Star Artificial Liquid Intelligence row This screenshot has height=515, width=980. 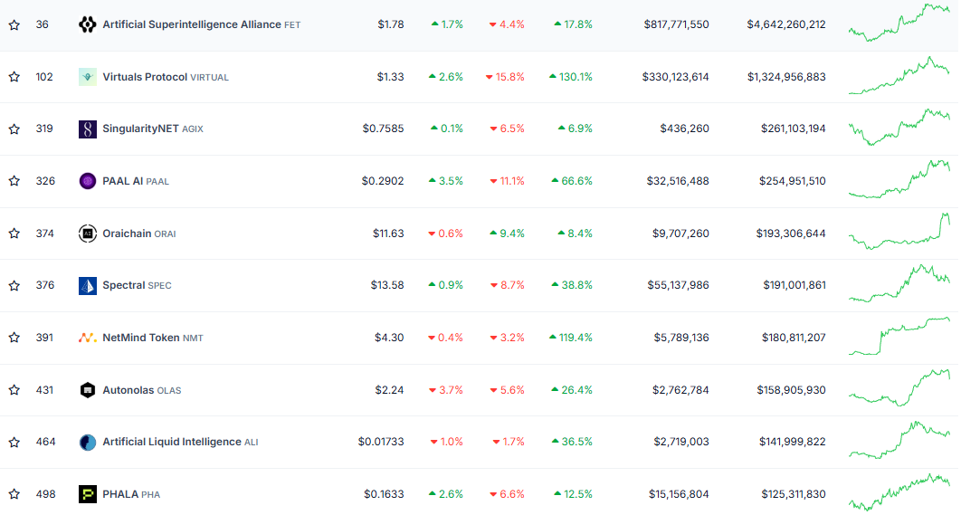point(14,442)
